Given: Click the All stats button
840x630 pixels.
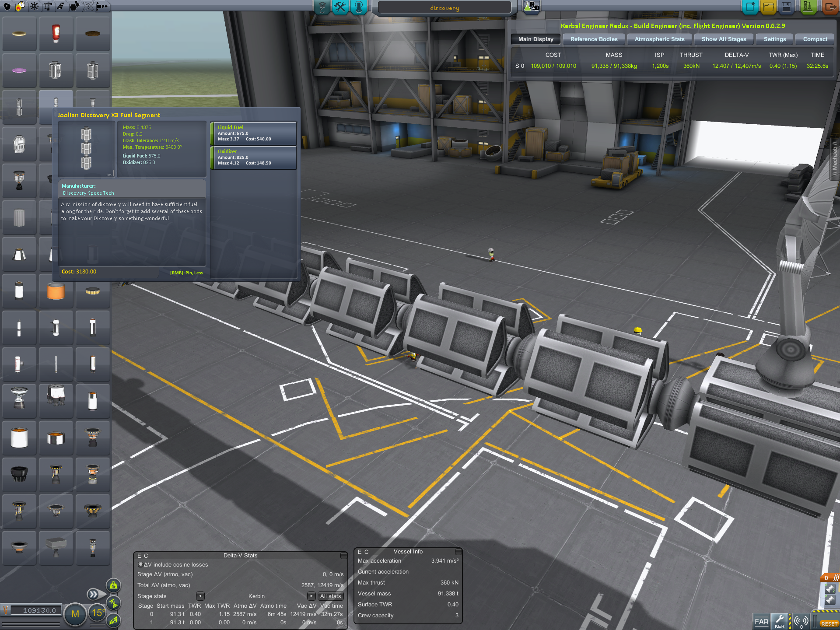Looking at the screenshot, I should pyautogui.click(x=330, y=596).
